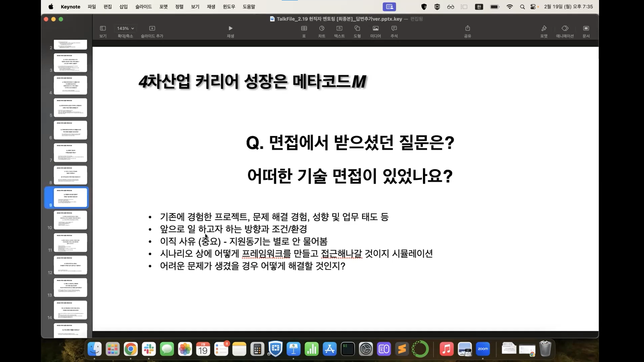644x362 pixels.
Task: Open the Shape (도형) toolbar icon
Action: (357, 28)
